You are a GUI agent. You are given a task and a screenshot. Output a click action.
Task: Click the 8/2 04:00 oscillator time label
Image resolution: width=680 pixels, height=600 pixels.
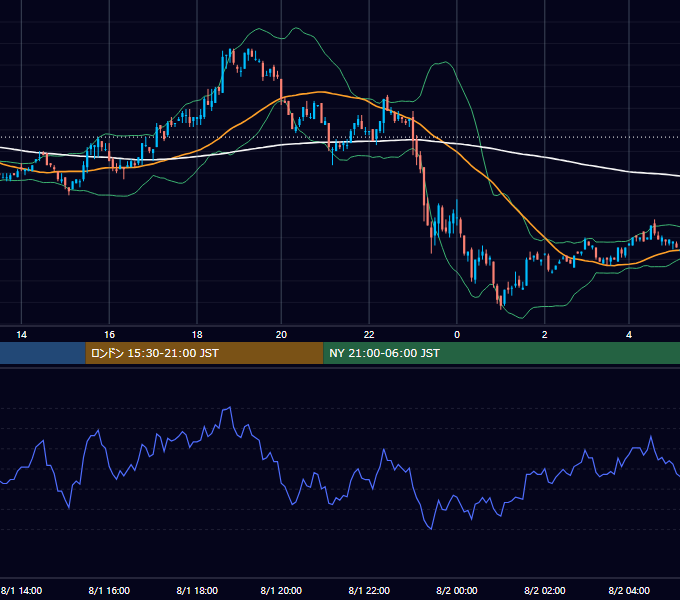coord(629,590)
